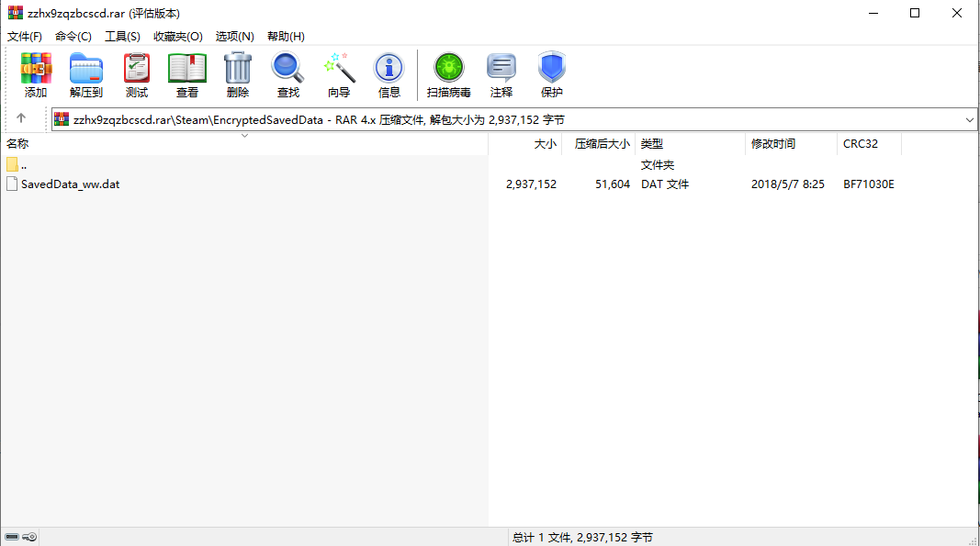Click the 解压到 (Extract to) toolbar icon
Image resolution: width=980 pixels, height=546 pixels.
tap(85, 68)
